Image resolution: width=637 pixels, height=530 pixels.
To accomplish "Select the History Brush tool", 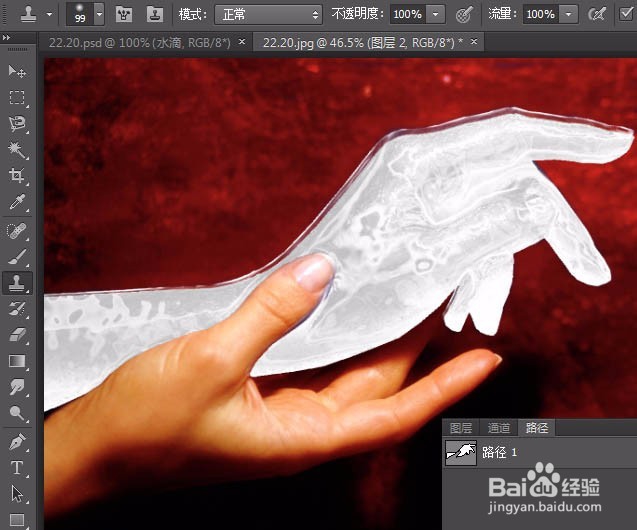I will [17, 309].
